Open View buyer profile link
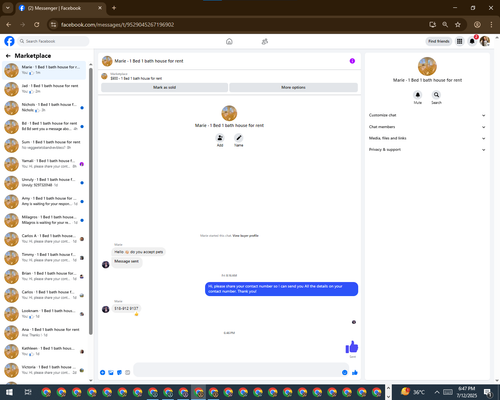Image resolution: width=500 pixels, height=400 pixels. 245,236
